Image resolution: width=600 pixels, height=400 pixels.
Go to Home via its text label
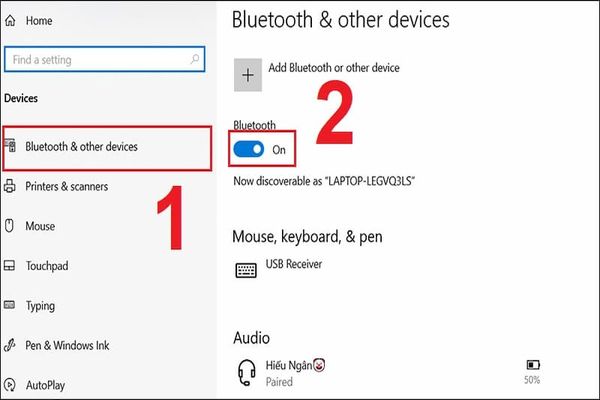(40, 20)
